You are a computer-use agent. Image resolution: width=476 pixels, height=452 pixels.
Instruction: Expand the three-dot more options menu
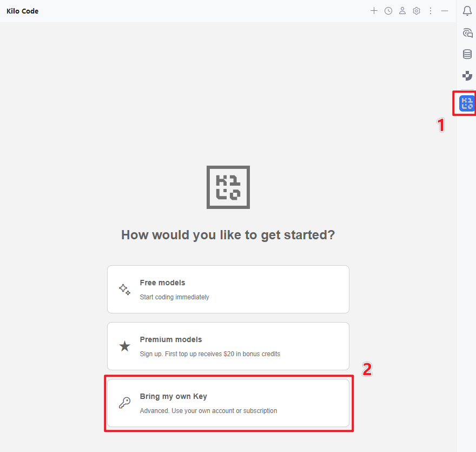click(431, 11)
